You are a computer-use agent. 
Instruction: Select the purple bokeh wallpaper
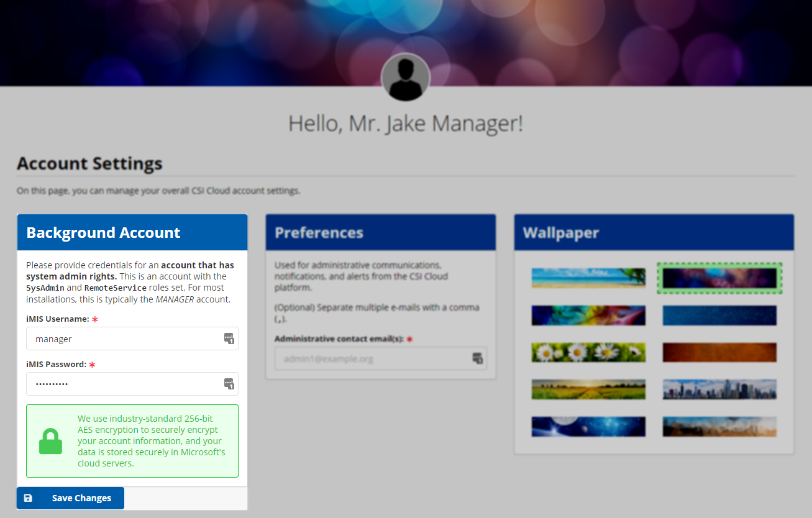(x=719, y=278)
